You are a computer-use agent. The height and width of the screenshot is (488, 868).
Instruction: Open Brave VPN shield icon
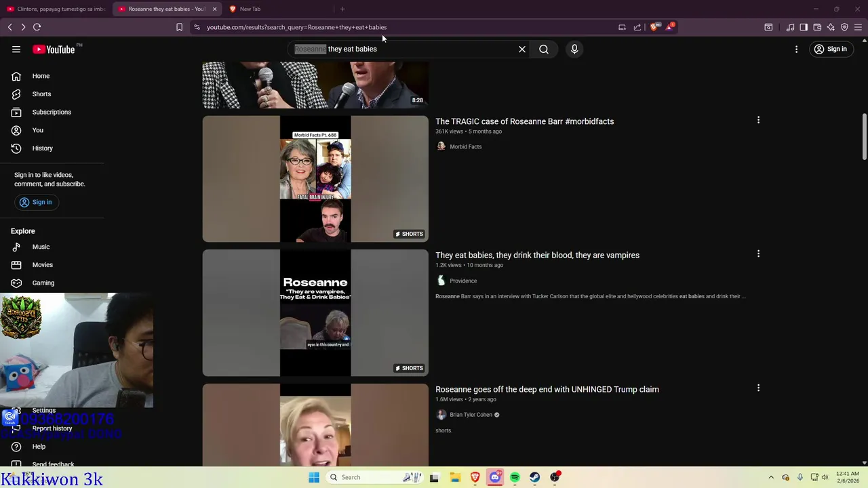click(x=844, y=27)
